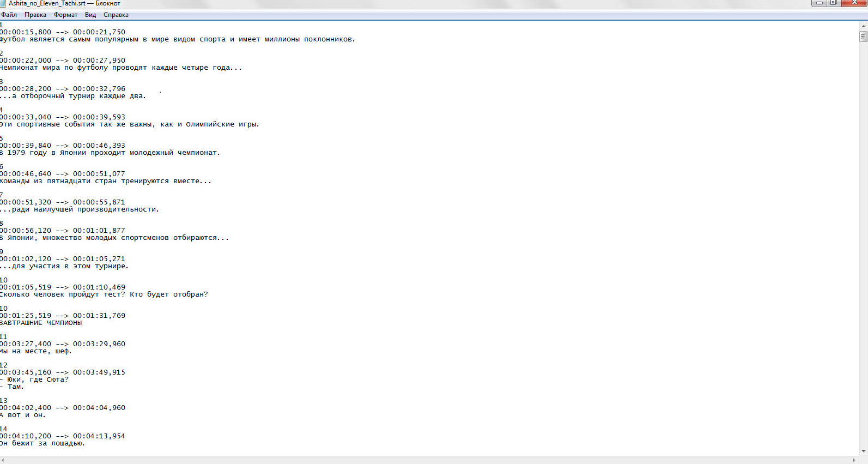Viewport: 868px width, 464px height.
Task: Click the vertical scrollbar down arrow
Action: (x=864, y=451)
